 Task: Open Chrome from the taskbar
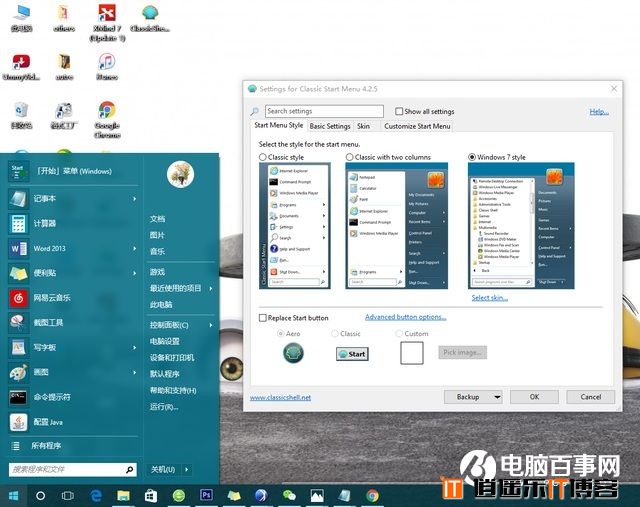click(x=372, y=496)
